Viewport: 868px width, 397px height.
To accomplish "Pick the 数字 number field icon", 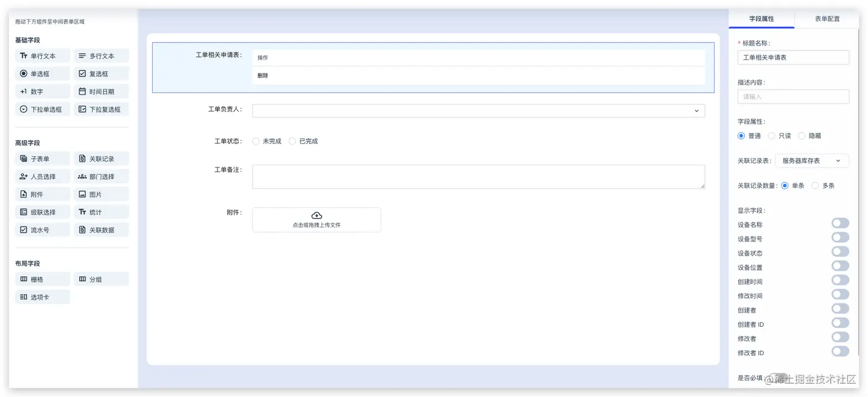I will pos(24,91).
